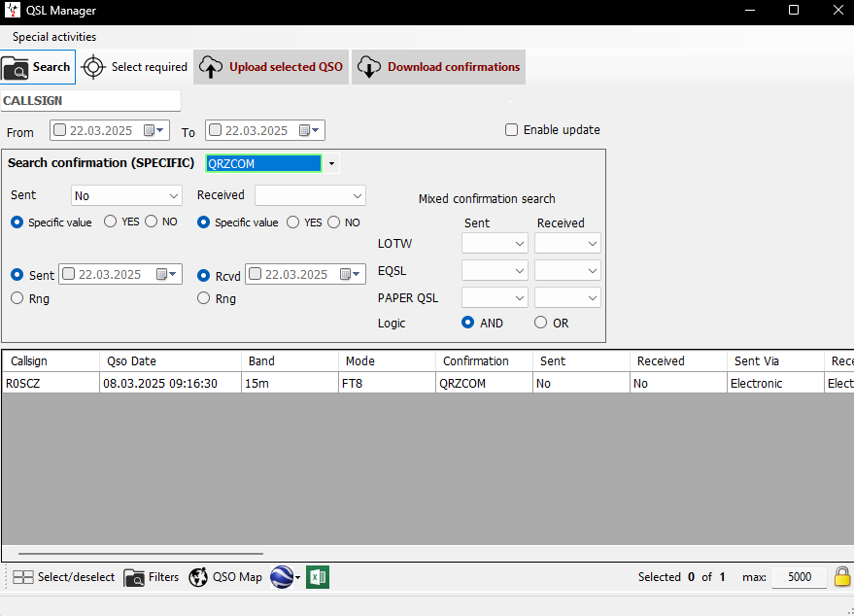The width and height of the screenshot is (854, 616).
Task: Click the 08.03.2025 09:16:30 date cell
Action: point(170,384)
